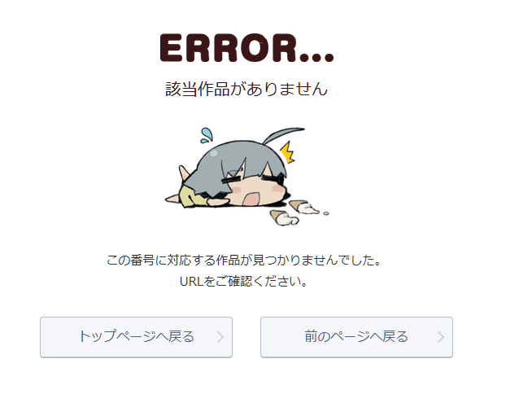Click the character's open mouth
The image size is (532, 403).
(x=252, y=199)
